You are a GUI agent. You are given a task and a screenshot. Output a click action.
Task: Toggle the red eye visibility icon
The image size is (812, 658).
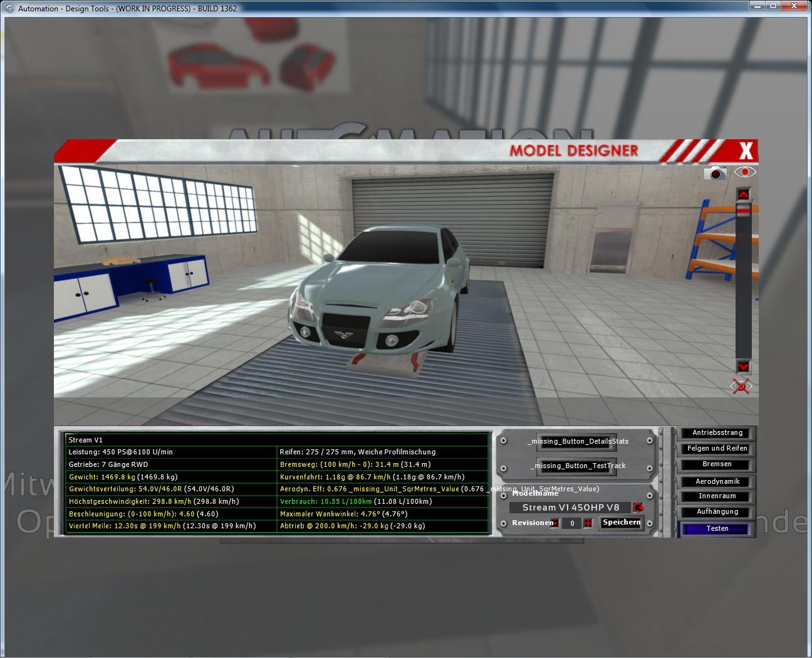(x=744, y=172)
